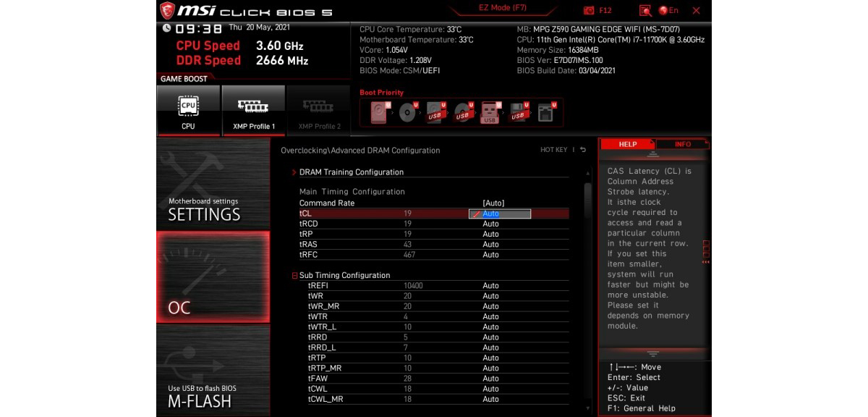This screenshot has height=417, width=868.
Task: Select the tWR Auto value field
Action: click(x=491, y=296)
